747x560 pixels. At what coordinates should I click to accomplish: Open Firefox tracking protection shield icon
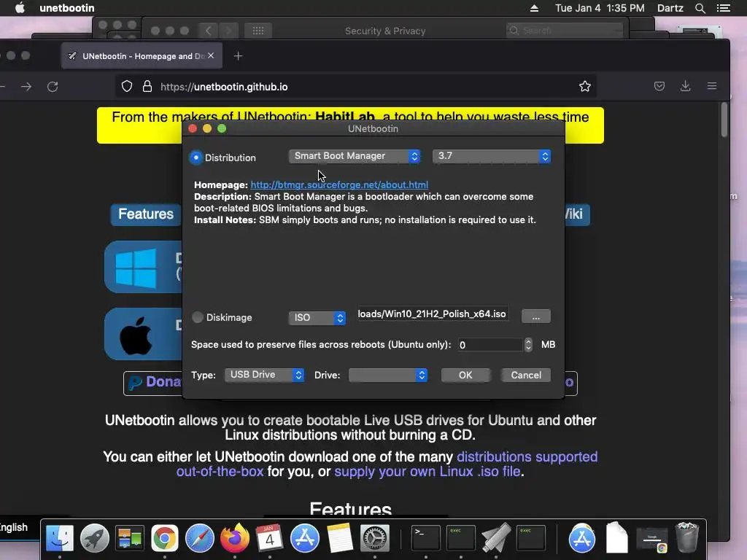click(x=127, y=86)
